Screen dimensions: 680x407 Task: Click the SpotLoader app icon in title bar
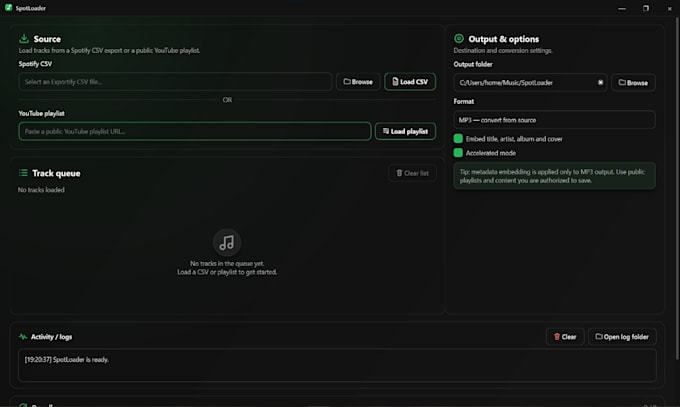[x=8, y=7]
